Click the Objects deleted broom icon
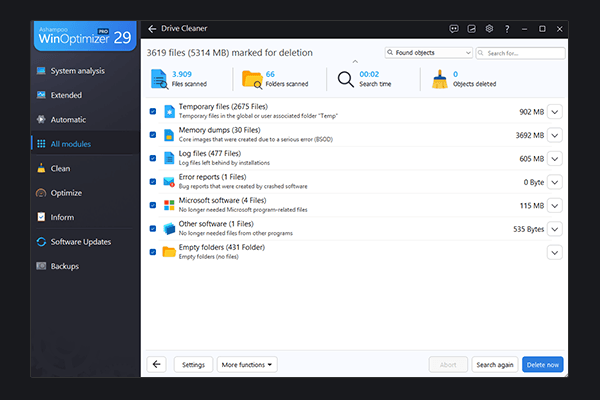 point(440,79)
